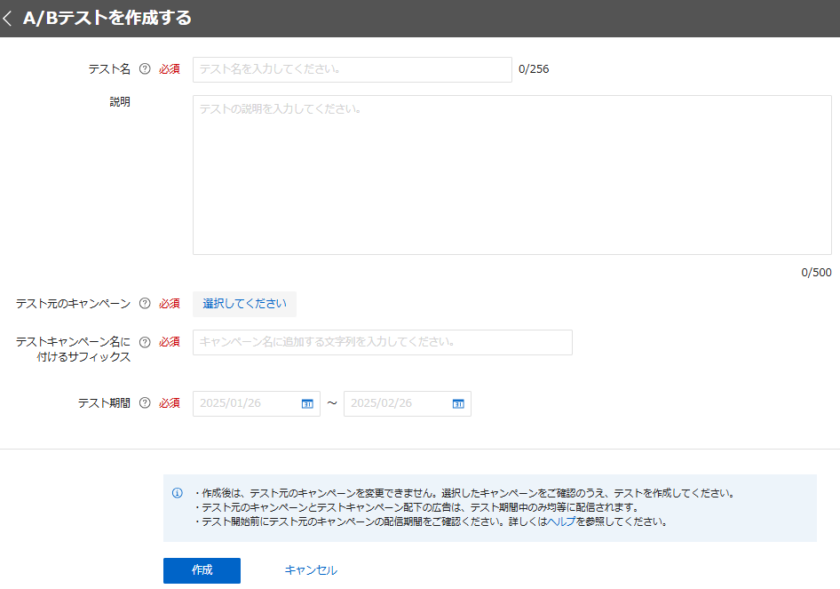840x589 pixels.
Task: Click the キャンセル link
Action: pyautogui.click(x=311, y=570)
